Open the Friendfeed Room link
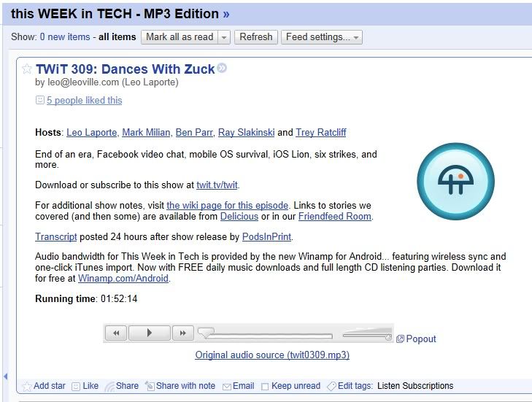 click(335, 216)
